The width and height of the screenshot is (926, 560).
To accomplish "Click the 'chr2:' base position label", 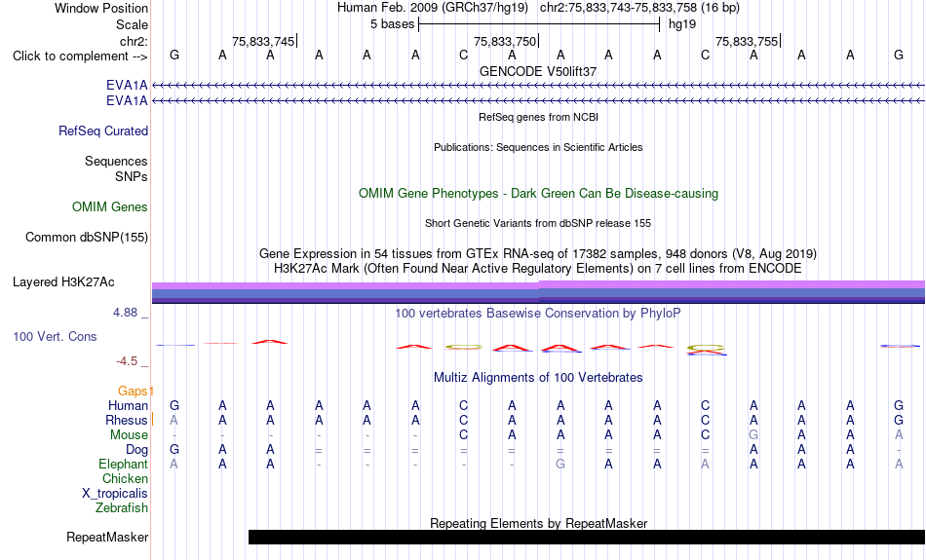I will coord(135,41).
